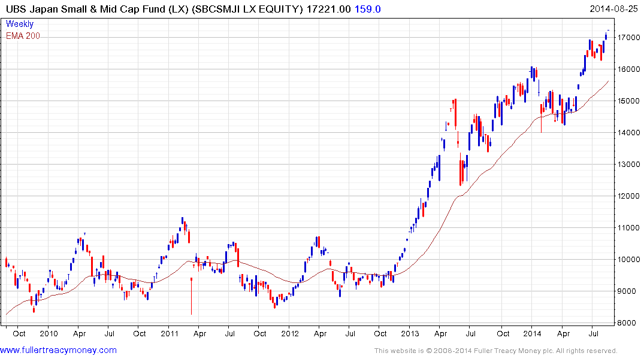Click the 10000 y-axis label
Screen dimensions: 644x359
(629, 259)
